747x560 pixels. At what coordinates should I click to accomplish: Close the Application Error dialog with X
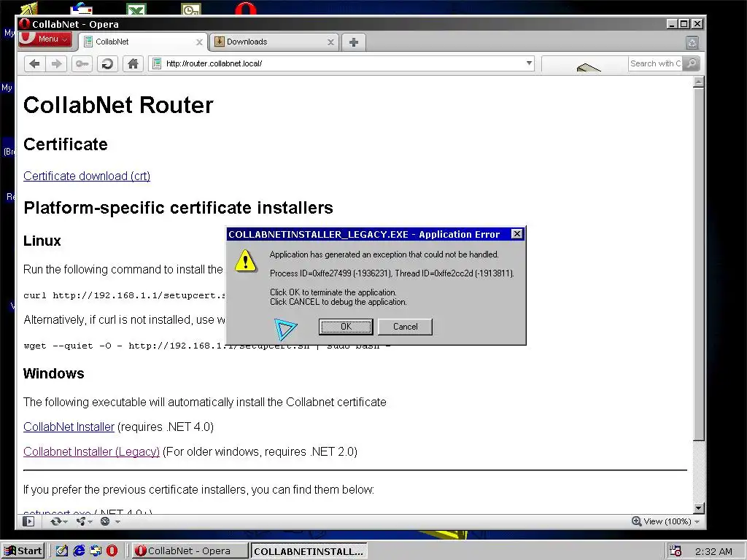(517, 234)
